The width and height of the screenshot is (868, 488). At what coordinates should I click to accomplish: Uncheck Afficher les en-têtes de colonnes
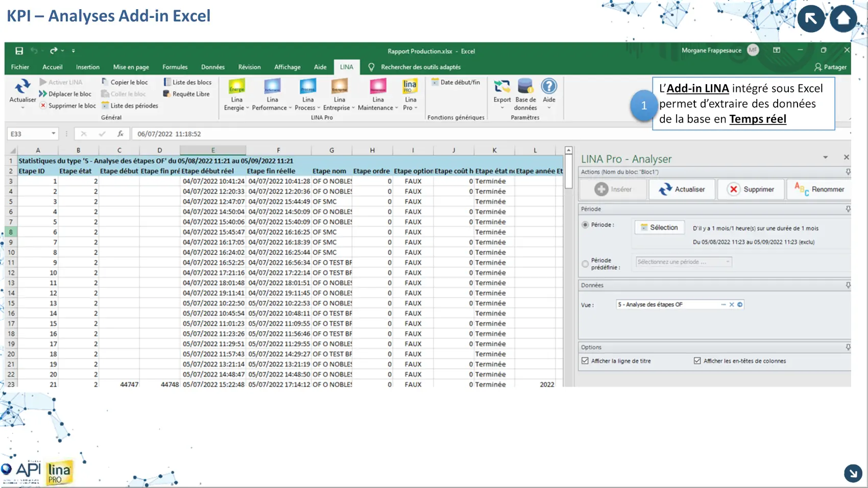(697, 361)
